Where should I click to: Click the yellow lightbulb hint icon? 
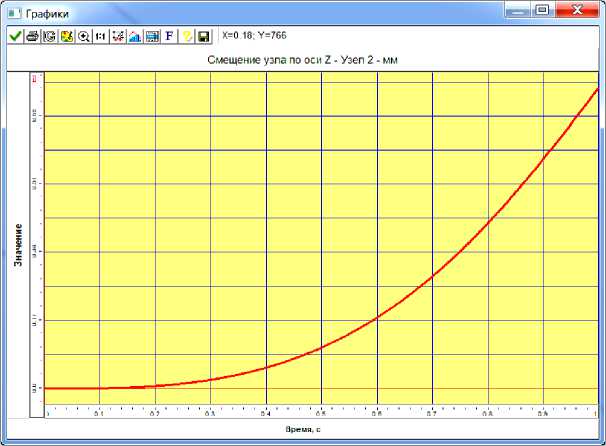coord(186,36)
